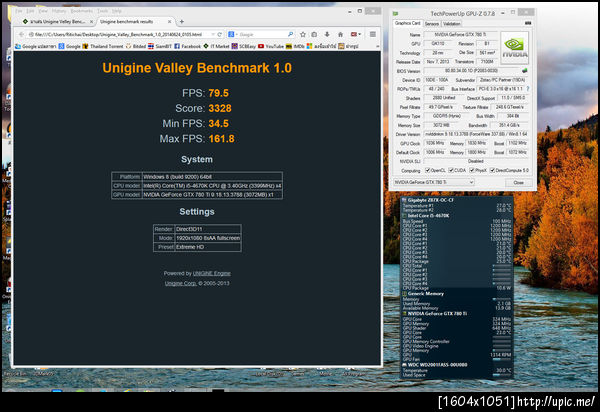Switch to the Sensors tab in GPU-Z
The height and width of the screenshot is (412, 600).
pos(432,24)
